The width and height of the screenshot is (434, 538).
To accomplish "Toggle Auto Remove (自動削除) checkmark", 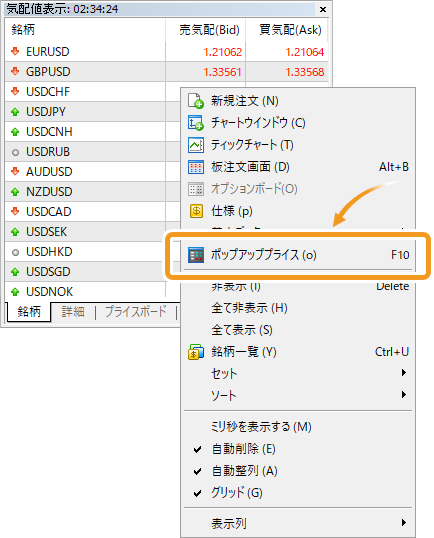I will click(197, 449).
